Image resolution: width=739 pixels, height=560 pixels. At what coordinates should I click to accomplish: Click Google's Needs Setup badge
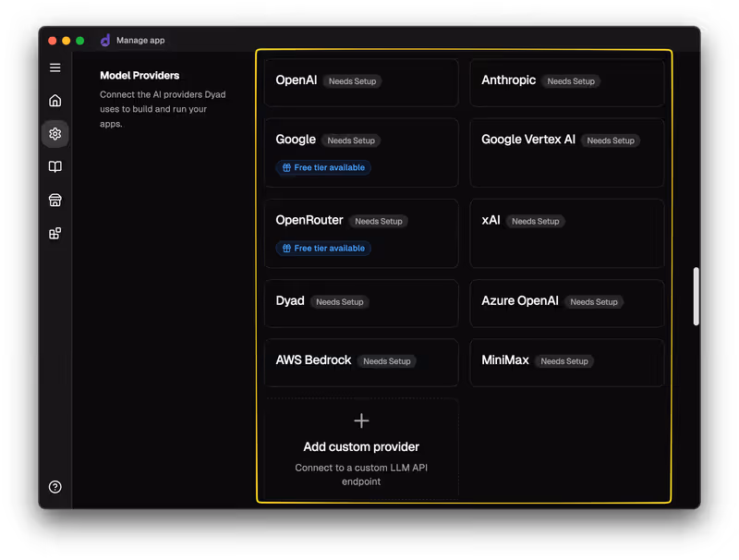351,141
